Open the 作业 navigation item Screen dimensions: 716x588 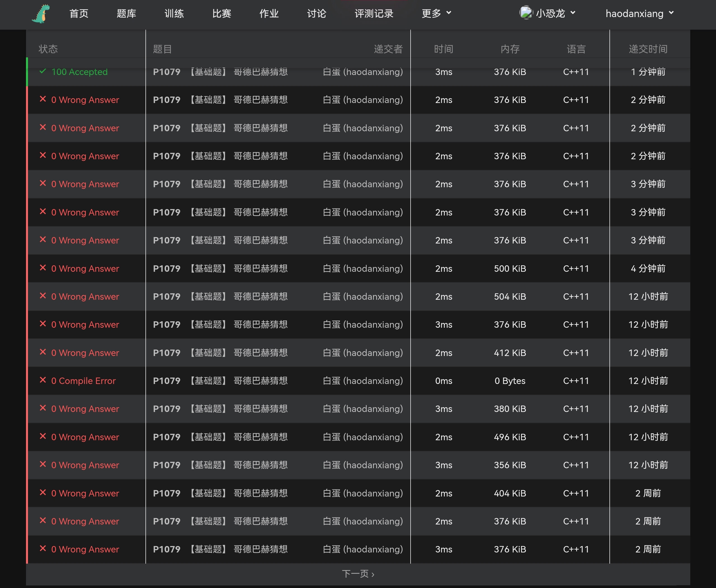tap(269, 13)
